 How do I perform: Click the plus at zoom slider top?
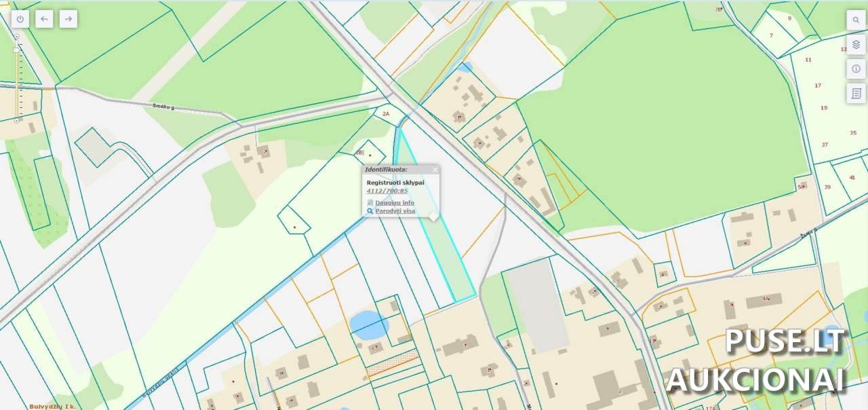(x=16, y=37)
